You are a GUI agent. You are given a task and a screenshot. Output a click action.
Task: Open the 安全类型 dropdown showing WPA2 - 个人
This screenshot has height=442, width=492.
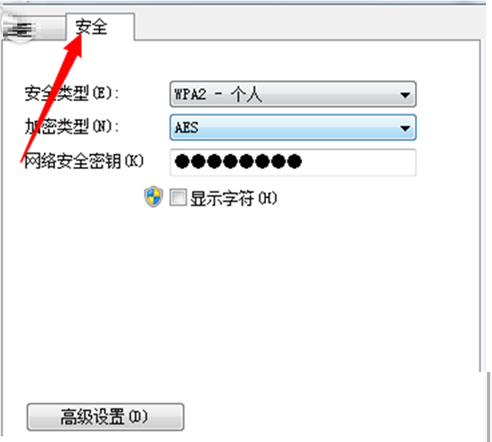tap(293, 94)
